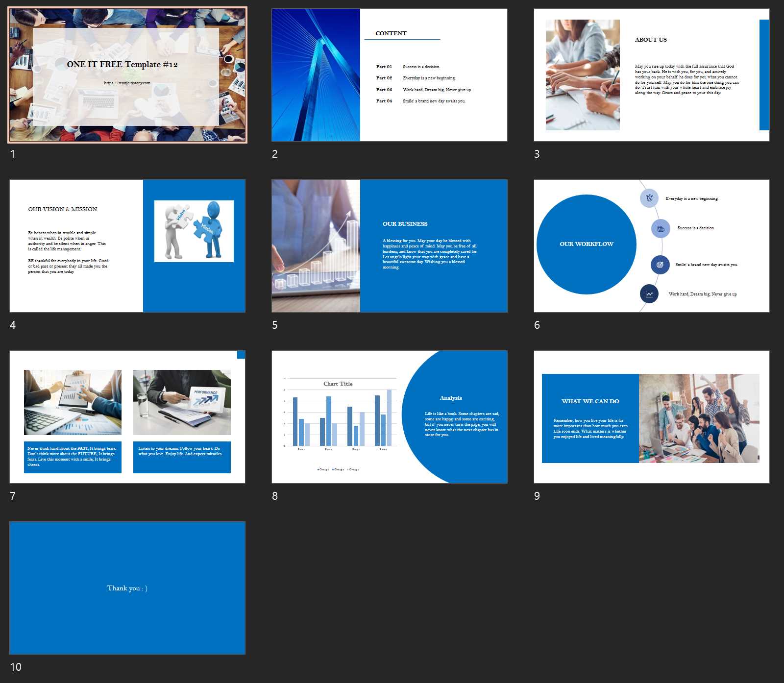Select slide 4 Our Vision & Mission thumbnail
The height and width of the screenshot is (683, 784).
(x=127, y=246)
